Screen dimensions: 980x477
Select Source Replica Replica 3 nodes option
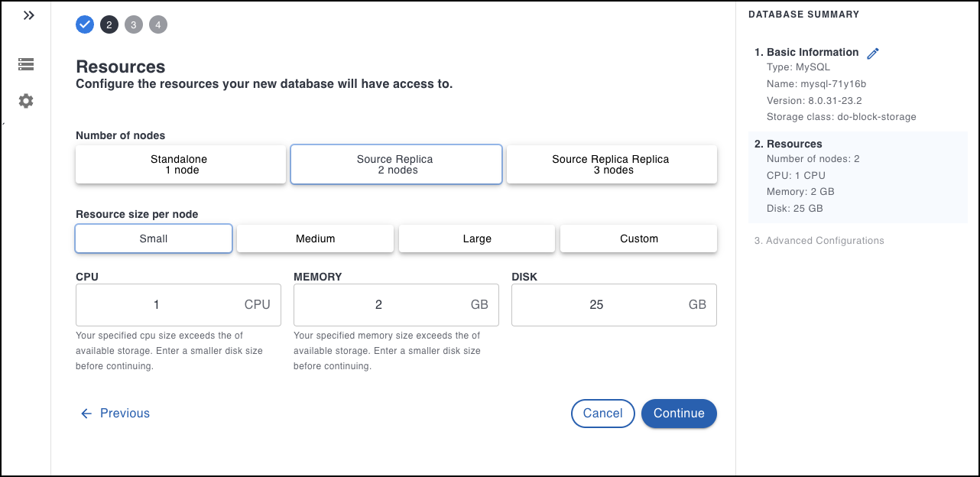pyautogui.click(x=611, y=164)
